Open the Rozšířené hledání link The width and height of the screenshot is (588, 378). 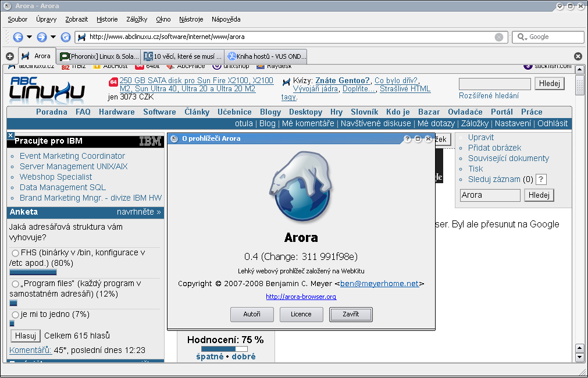point(489,95)
